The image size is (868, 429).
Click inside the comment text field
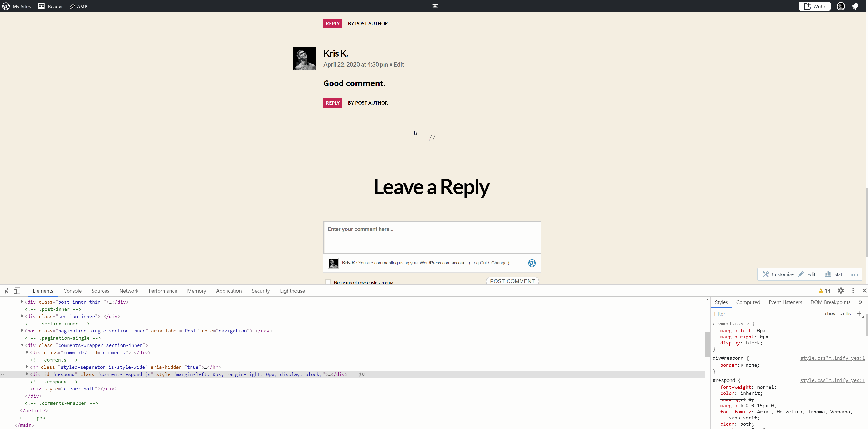click(x=432, y=237)
